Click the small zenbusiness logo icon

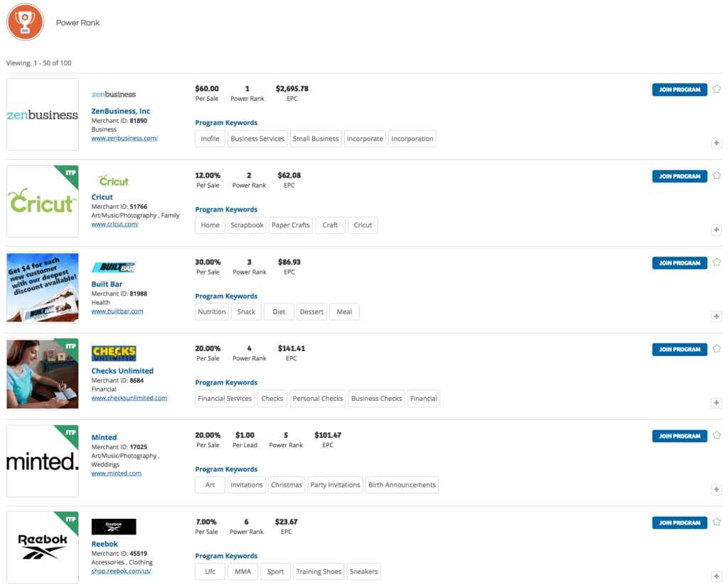(x=114, y=95)
